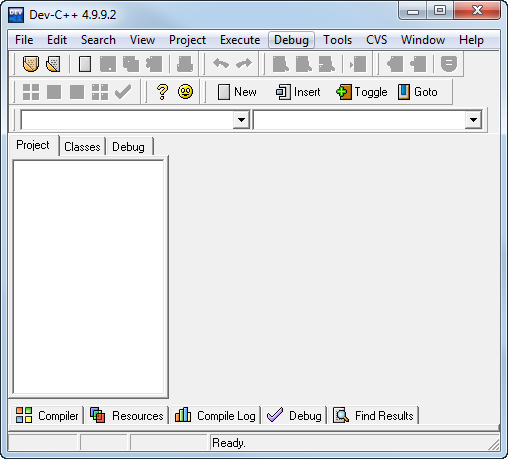The height and width of the screenshot is (459, 508).
Task: Click the grayed-out Close file icon
Action: coord(154,64)
